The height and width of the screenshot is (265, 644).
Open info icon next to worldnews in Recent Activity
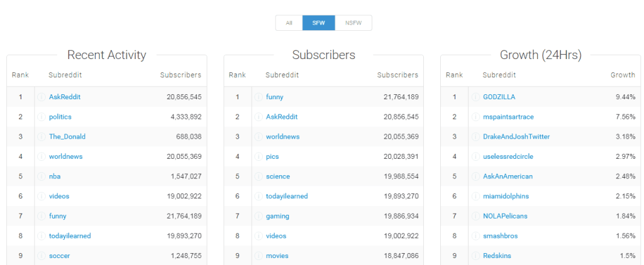tap(41, 157)
